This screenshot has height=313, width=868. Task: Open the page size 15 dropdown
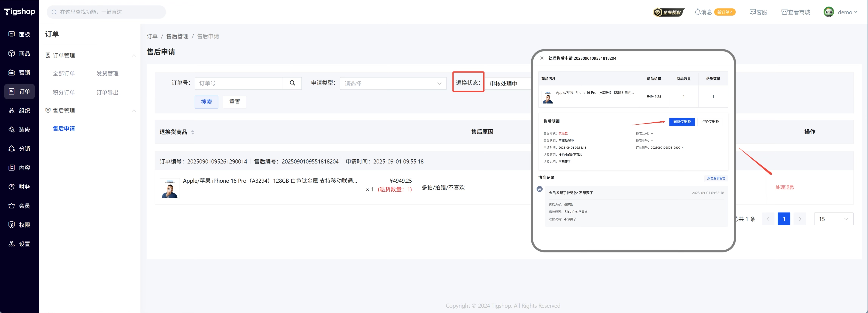(x=833, y=219)
